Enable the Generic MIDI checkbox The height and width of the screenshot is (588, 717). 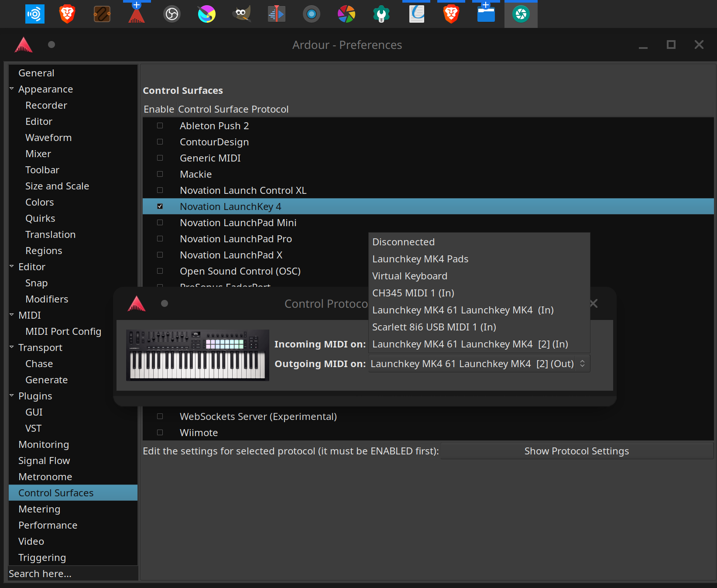160,158
